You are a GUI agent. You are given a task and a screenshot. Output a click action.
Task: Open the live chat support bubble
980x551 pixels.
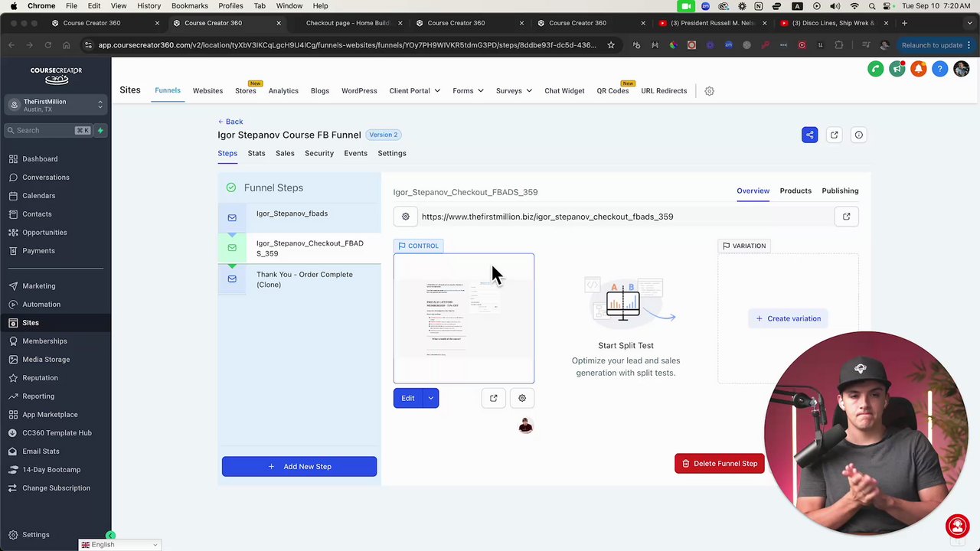coord(957,526)
